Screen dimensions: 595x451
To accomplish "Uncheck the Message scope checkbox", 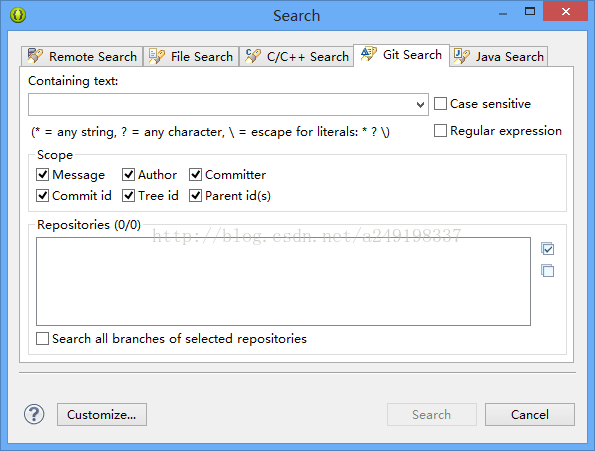I will pyautogui.click(x=42, y=174).
